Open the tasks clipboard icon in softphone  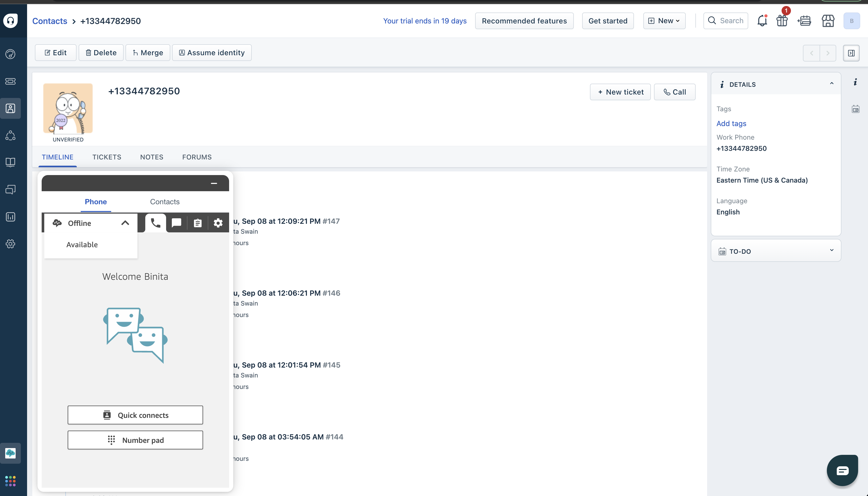tap(197, 223)
